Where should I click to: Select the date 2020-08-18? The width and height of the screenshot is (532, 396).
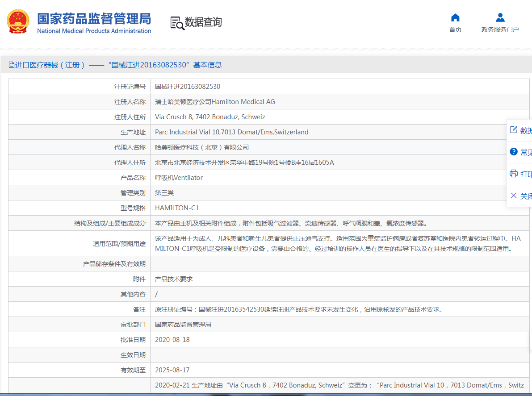172,340
